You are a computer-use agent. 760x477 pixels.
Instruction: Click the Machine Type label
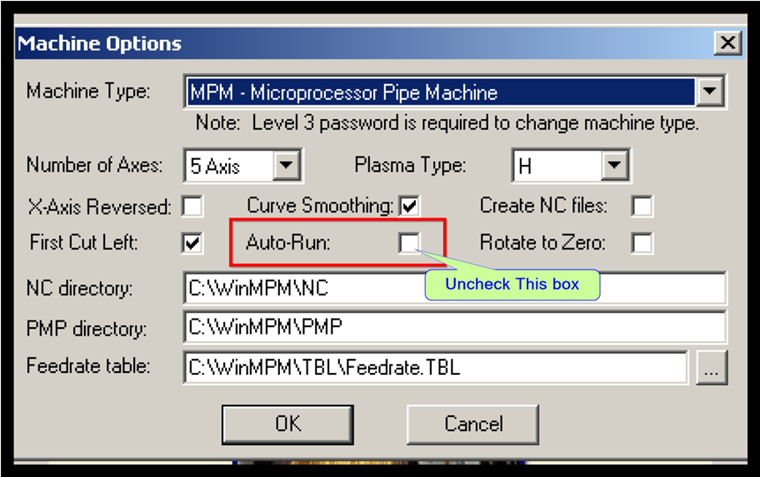[x=88, y=91]
